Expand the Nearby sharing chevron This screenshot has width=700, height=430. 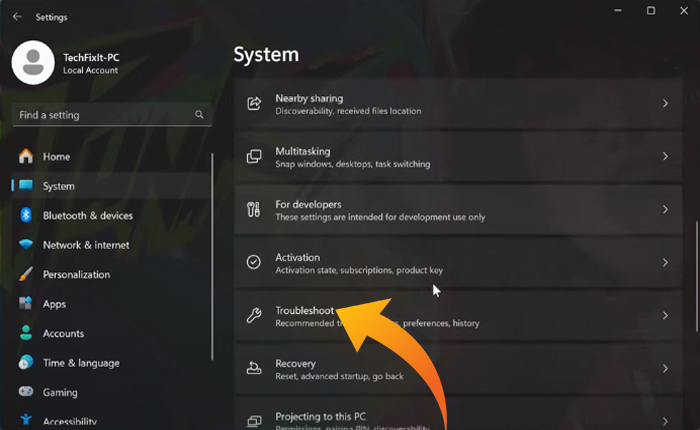(665, 104)
